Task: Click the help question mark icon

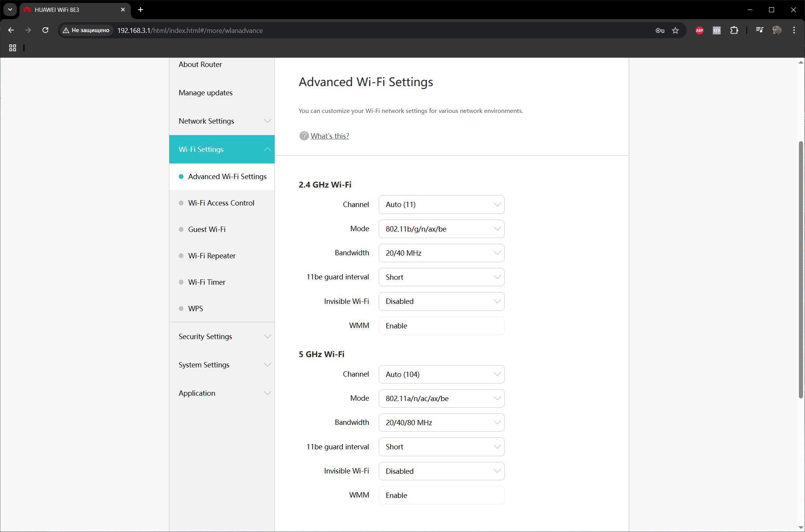Action: [x=304, y=136]
